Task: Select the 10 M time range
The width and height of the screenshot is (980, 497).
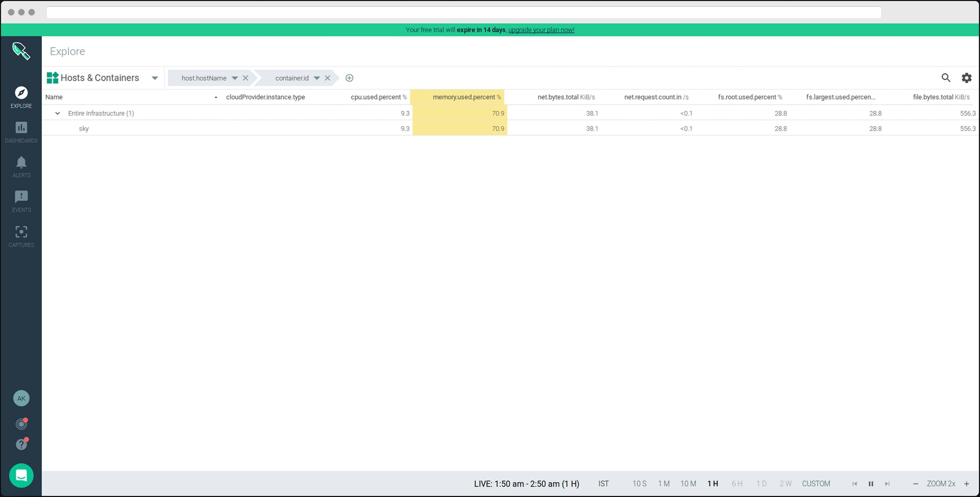Action: 688,484
